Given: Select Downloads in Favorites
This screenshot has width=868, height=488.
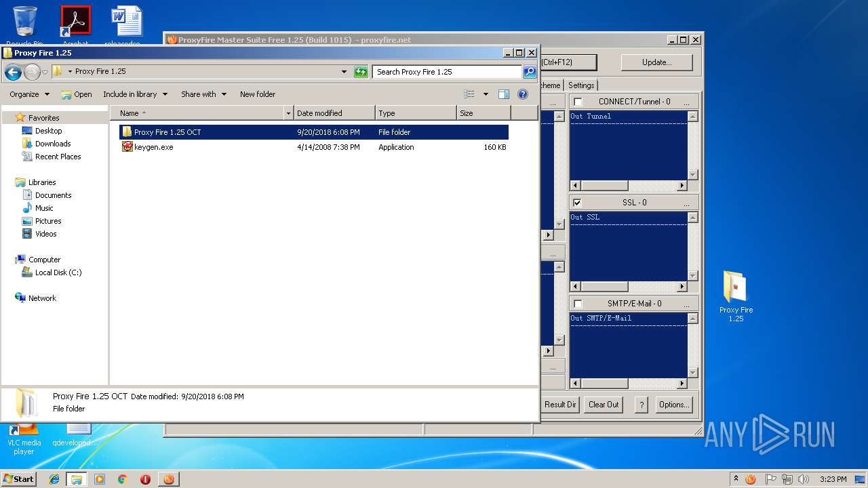Looking at the screenshot, I should (52, 144).
